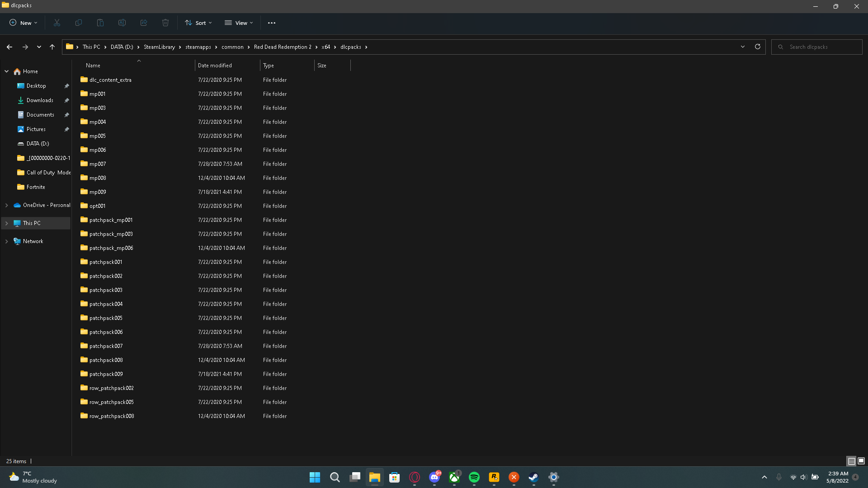
Task: Open weather widget showing Mostly cloudy
Action: coord(33,477)
